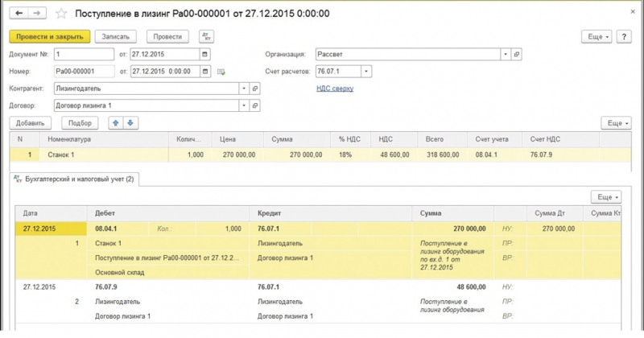Add document to favorites with star
This screenshot has height=338, width=644.
[63, 14]
